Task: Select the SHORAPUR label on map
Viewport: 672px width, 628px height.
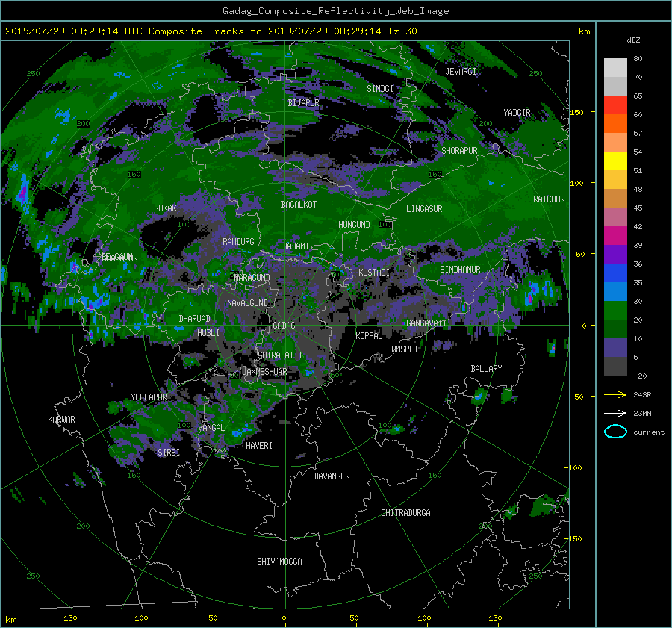Action: (x=459, y=151)
